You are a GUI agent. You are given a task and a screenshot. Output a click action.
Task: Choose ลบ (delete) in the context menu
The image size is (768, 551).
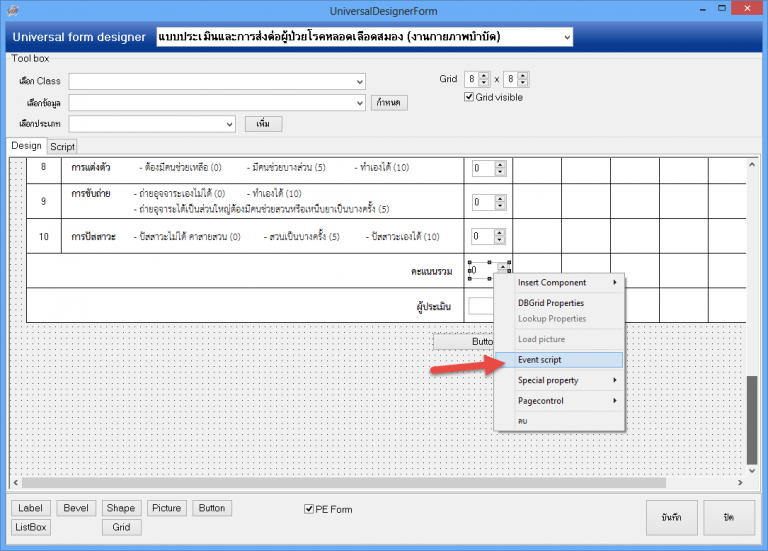(x=560, y=421)
